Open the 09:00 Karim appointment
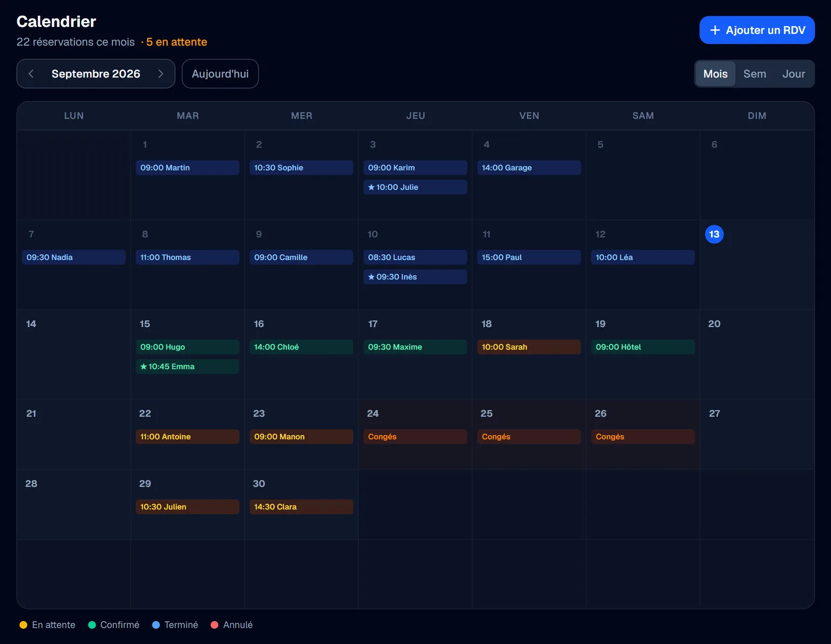The height and width of the screenshot is (644, 831). click(415, 168)
